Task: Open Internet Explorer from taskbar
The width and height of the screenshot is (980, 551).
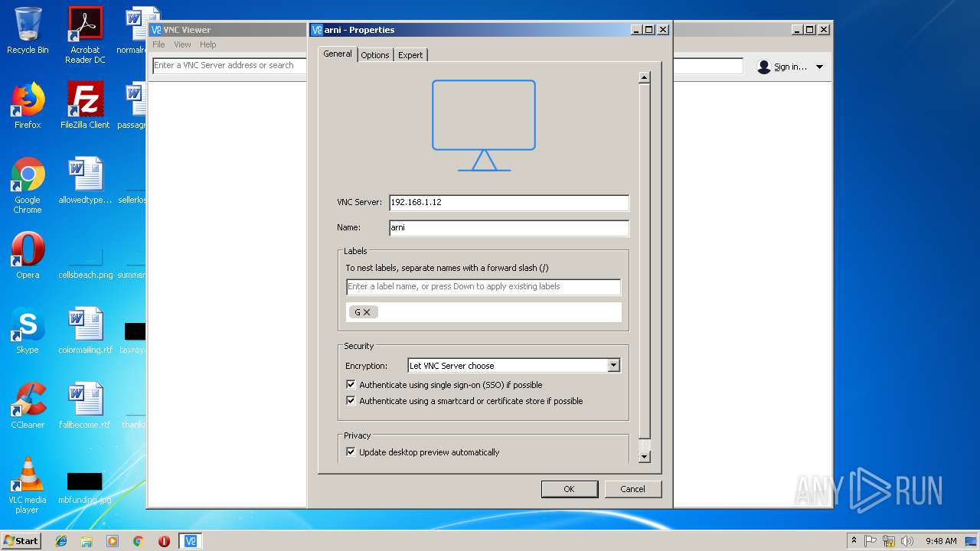Action: point(61,541)
